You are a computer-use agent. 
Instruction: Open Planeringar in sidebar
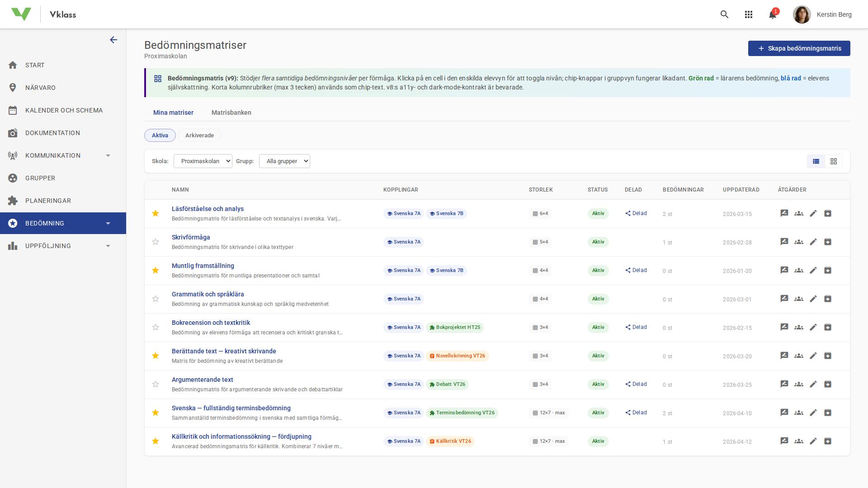pyautogui.click(x=63, y=201)
